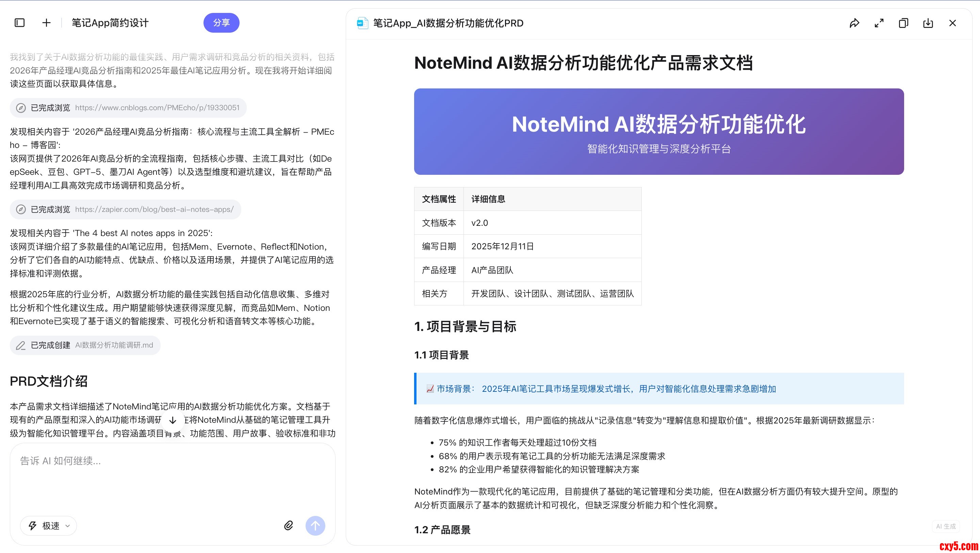
Task: Toggle the left sidebar panel icon
Action: pos(19,23)
